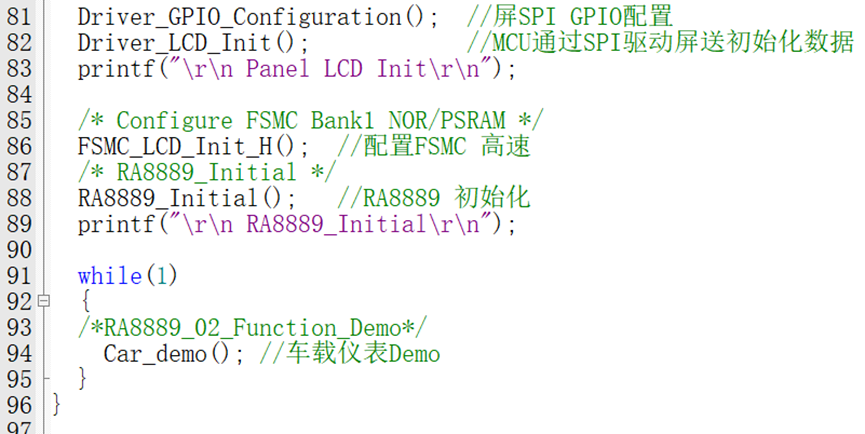This screenshot has width=865, height=434.
Task: Click the closing brace on line 96
Action: click(56, 405)
